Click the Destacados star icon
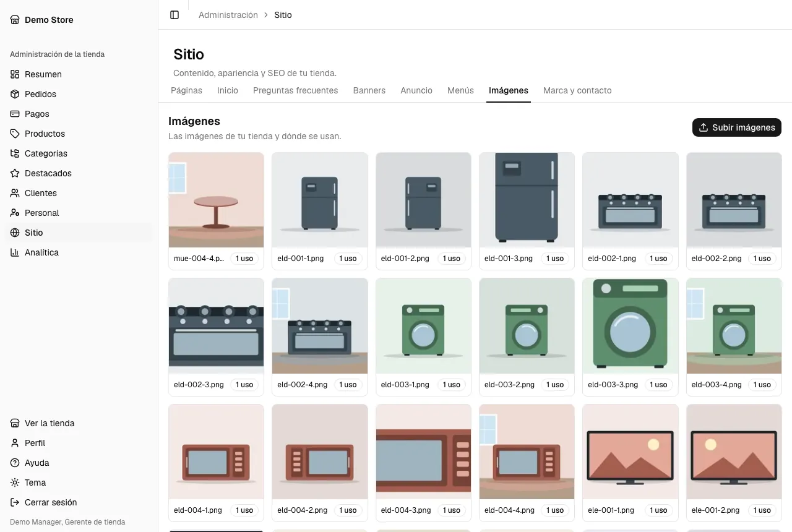This screenshot has height=532, width=792. (x=15, y=173)
